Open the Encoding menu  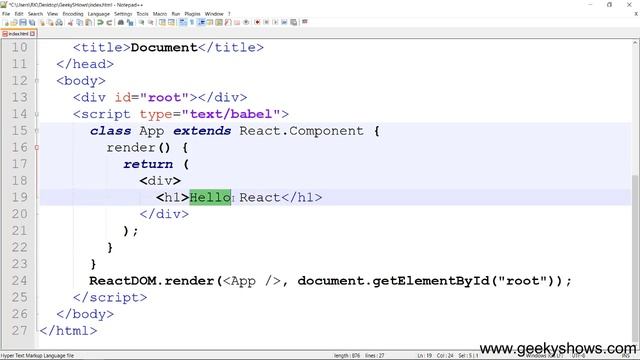pyautogui.click(x=73, y=14)
